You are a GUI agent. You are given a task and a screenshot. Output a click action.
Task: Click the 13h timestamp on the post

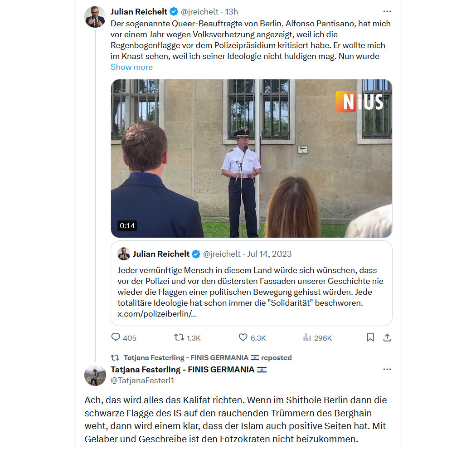tap(231, 12)
